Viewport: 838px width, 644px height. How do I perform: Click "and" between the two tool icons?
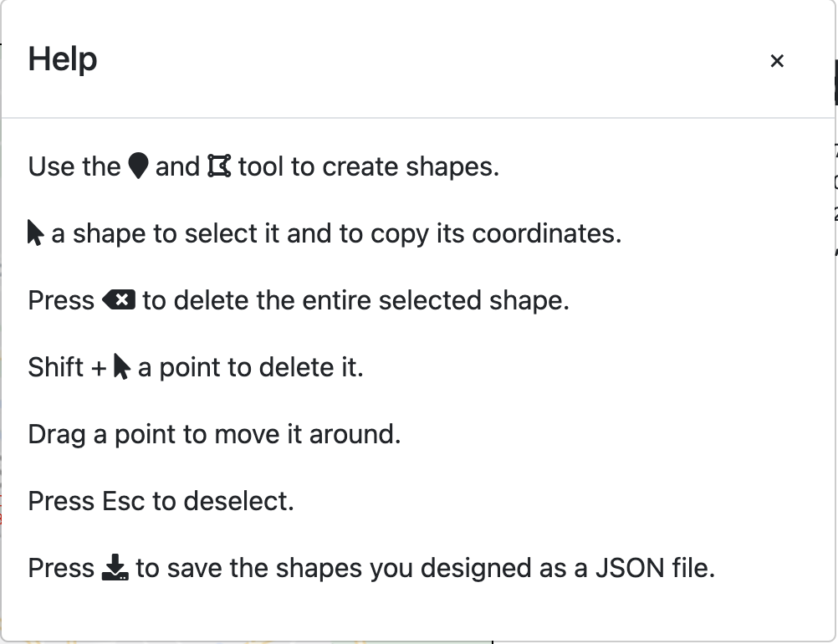pos(177,166)
